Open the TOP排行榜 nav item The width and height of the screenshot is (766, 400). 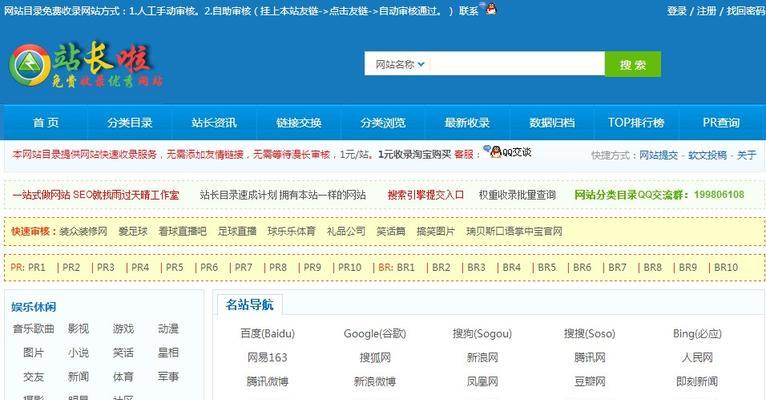636,123
